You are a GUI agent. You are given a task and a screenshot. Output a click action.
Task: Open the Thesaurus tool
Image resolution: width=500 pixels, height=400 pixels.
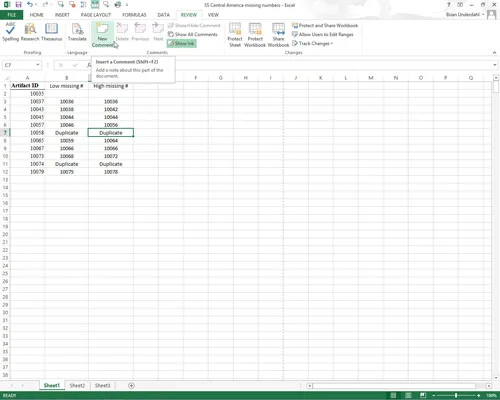51,32
